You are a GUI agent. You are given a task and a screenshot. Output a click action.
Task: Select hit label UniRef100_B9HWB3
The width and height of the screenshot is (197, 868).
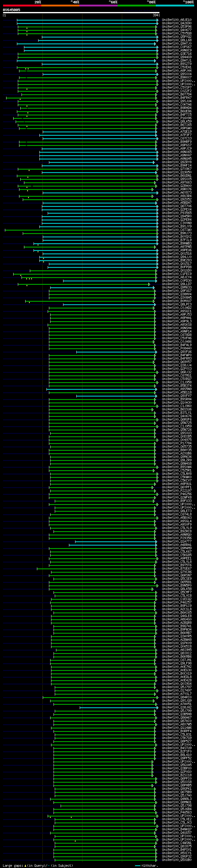click(177, 243)
